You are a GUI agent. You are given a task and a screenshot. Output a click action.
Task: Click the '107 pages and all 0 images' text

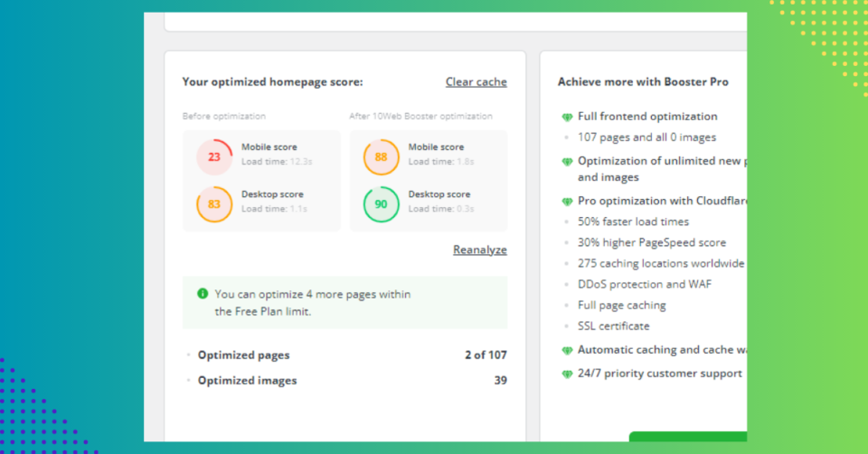tap(646, 137)
